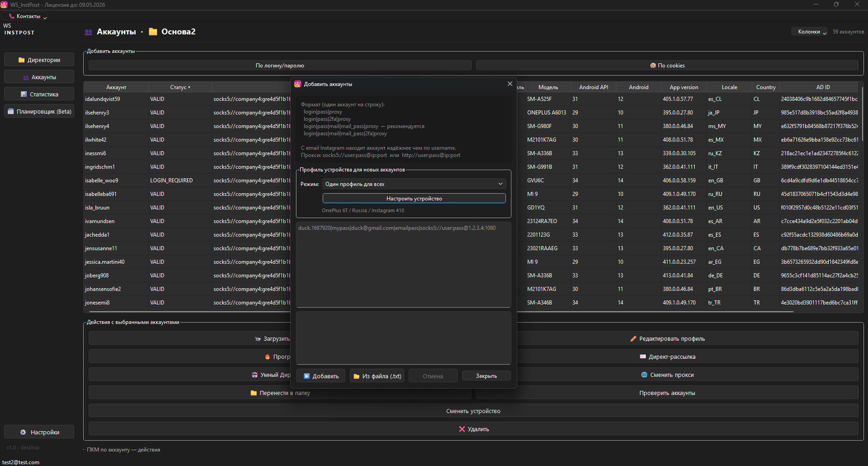Open Аккаунты section in sidebar

tap(39, 77)
